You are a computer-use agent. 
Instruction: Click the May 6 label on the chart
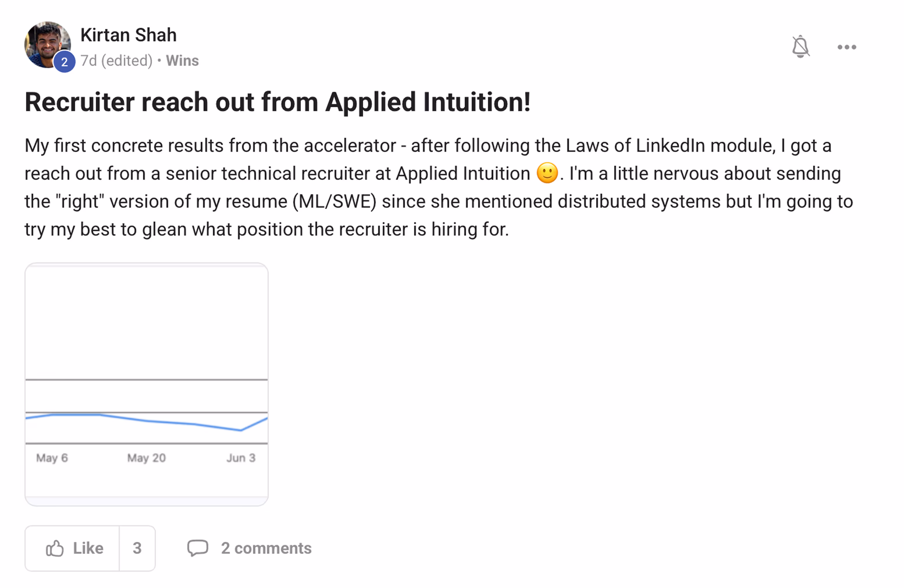(52, 458)
